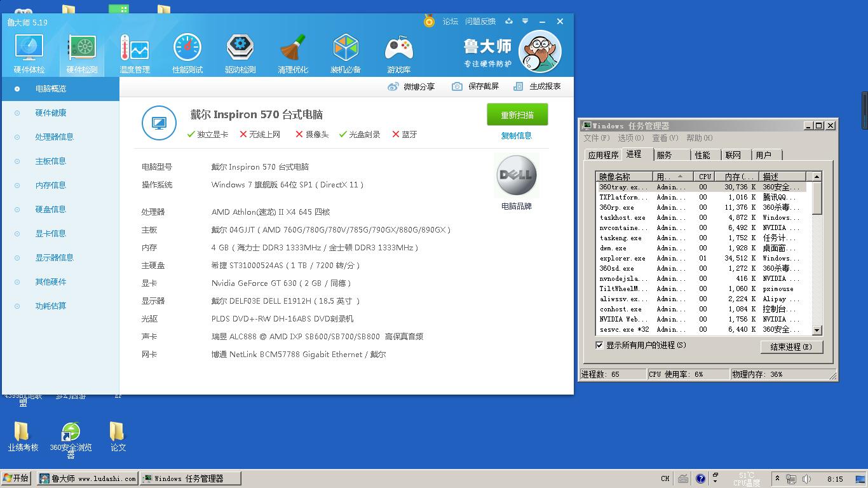
Task: Select 显卡信息 in sidebar
Action: [x=51, y=234]
